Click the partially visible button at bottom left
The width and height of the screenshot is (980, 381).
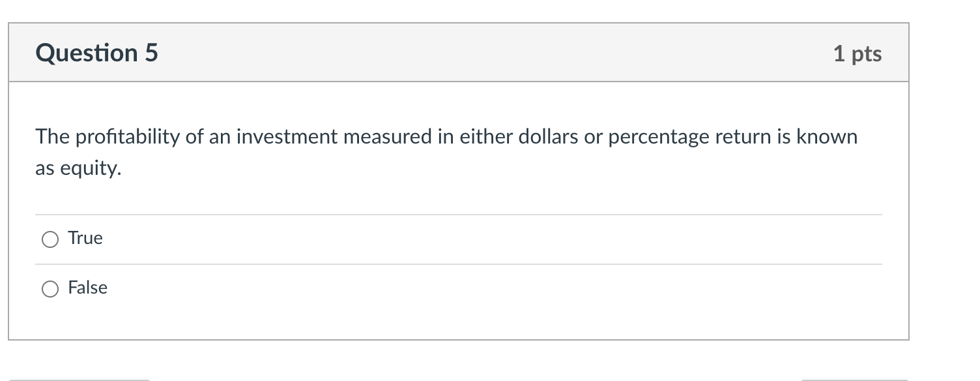79,379
